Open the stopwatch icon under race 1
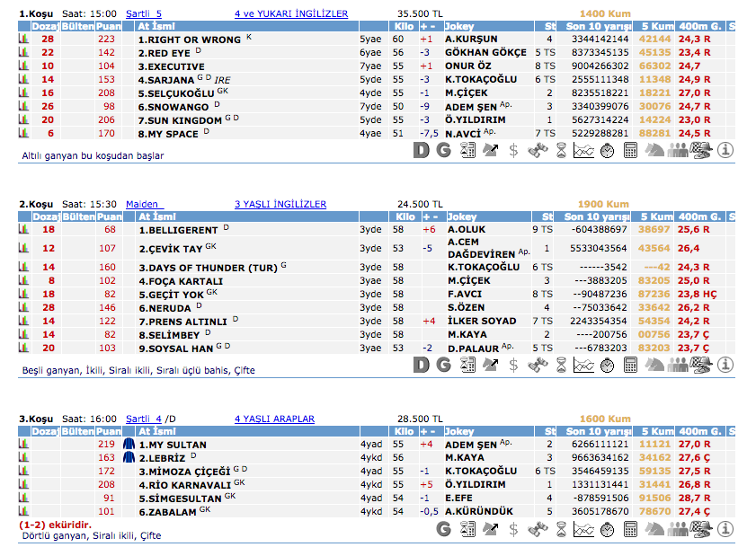The image size is (756, 556). click(608, 151)
